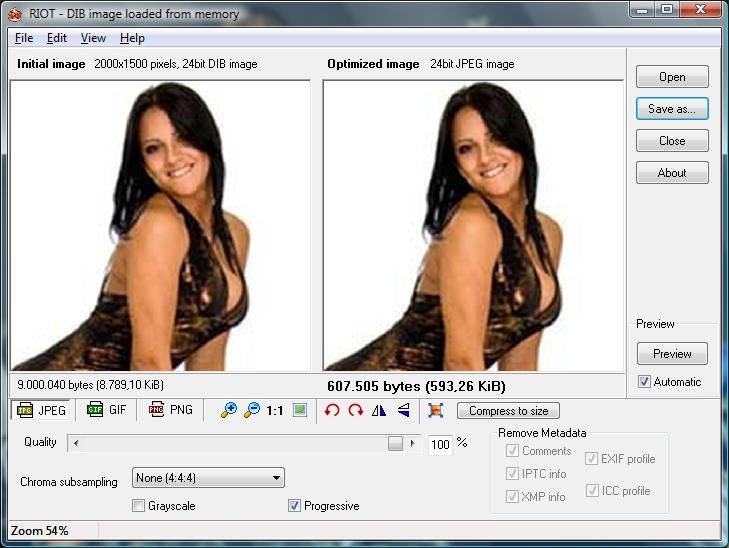Click the Quality slider handle
Screen dimensions: 729x548
[x=395, y=443]
